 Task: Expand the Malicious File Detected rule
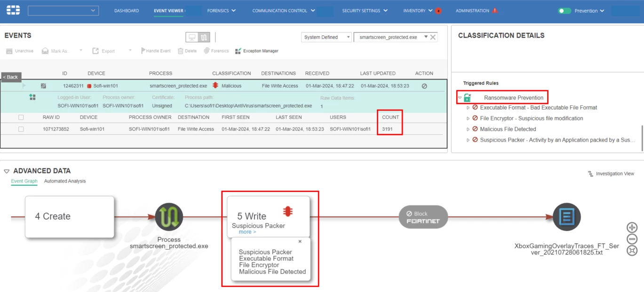coord(468,129)
